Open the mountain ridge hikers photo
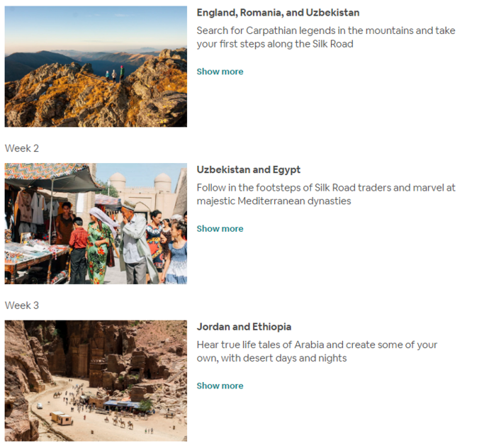Image resolution: width=496 pixels, height=448 pixels. point(96,67)
